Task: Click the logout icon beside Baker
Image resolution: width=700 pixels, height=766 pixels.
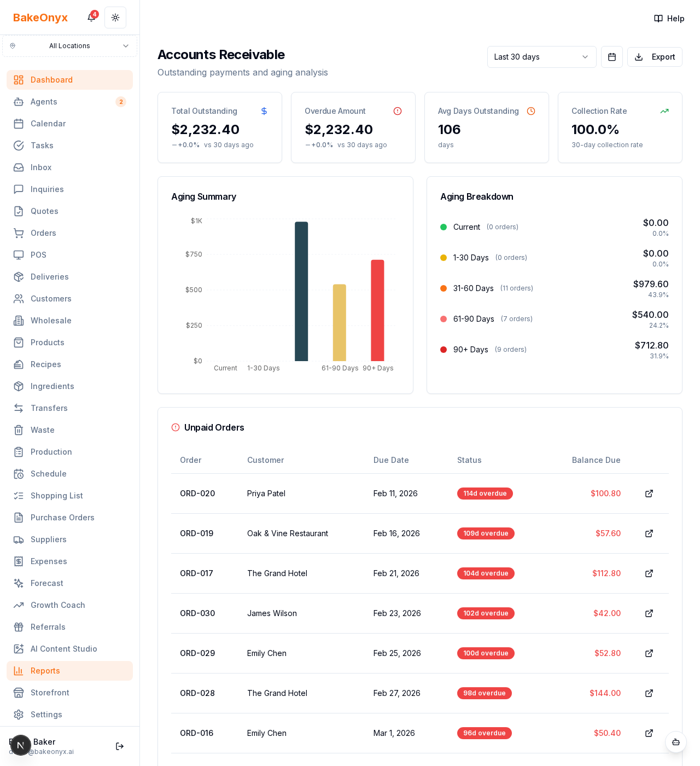Action: click(x=120, y=746)
